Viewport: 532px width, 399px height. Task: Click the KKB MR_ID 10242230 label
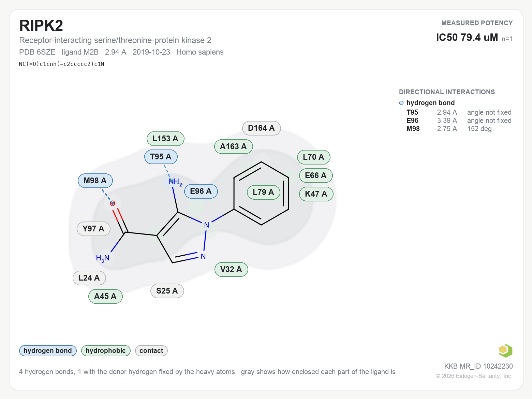[478, 366]
